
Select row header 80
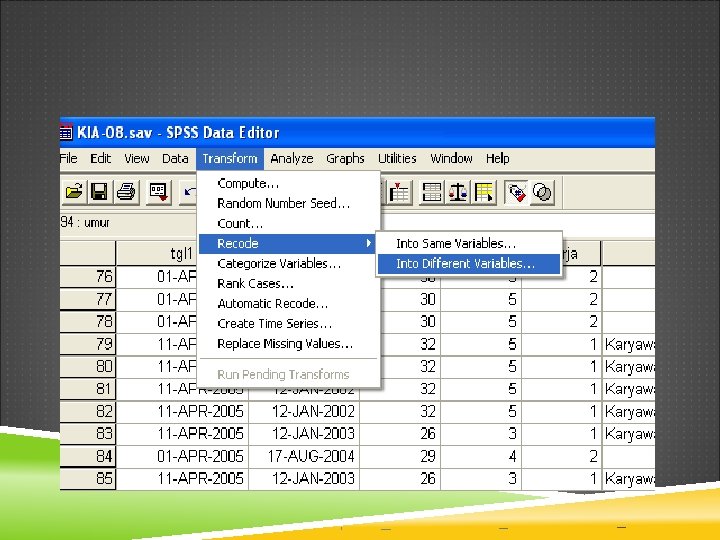88,366
